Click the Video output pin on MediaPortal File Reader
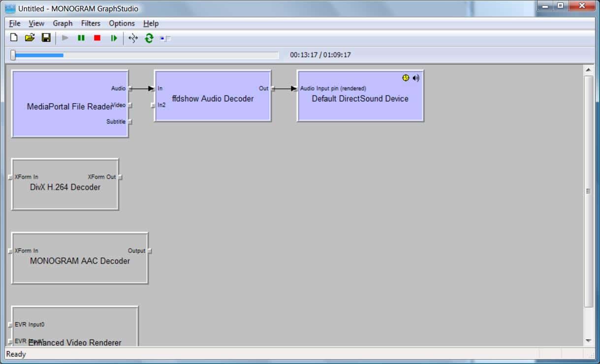This screenshot has height=364, width=600. pyautogui.click(x=130, y=105)
